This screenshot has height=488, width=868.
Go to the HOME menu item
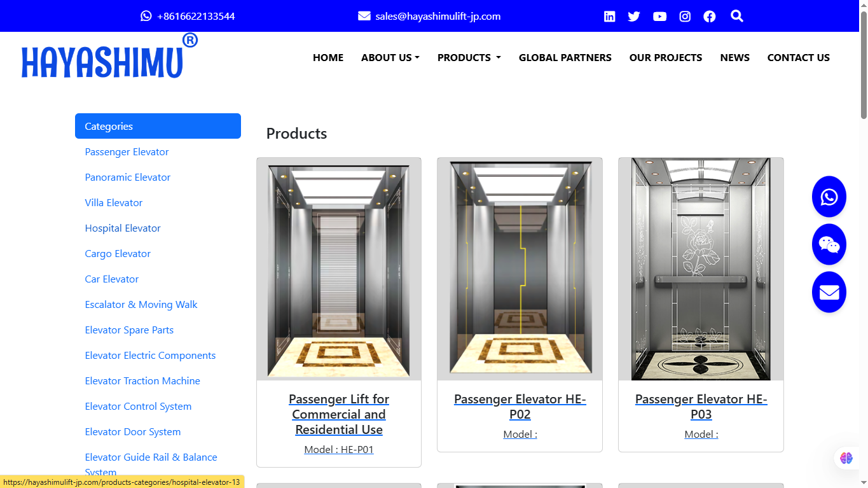click(328, 57)
